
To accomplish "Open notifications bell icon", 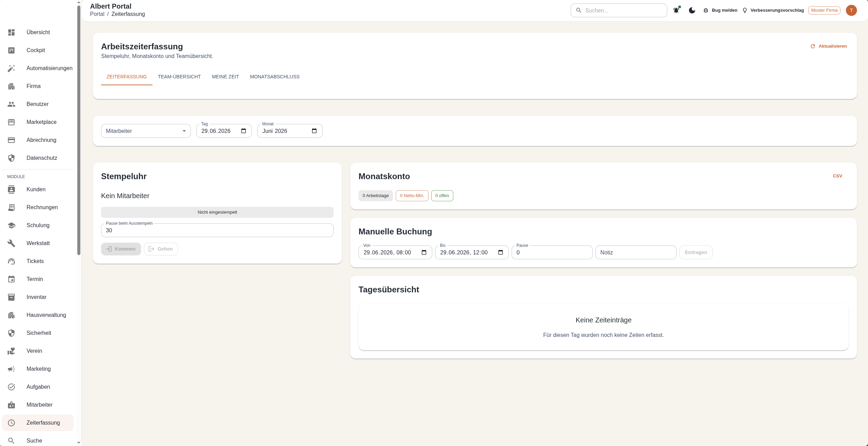I will [x=676, y=10].
